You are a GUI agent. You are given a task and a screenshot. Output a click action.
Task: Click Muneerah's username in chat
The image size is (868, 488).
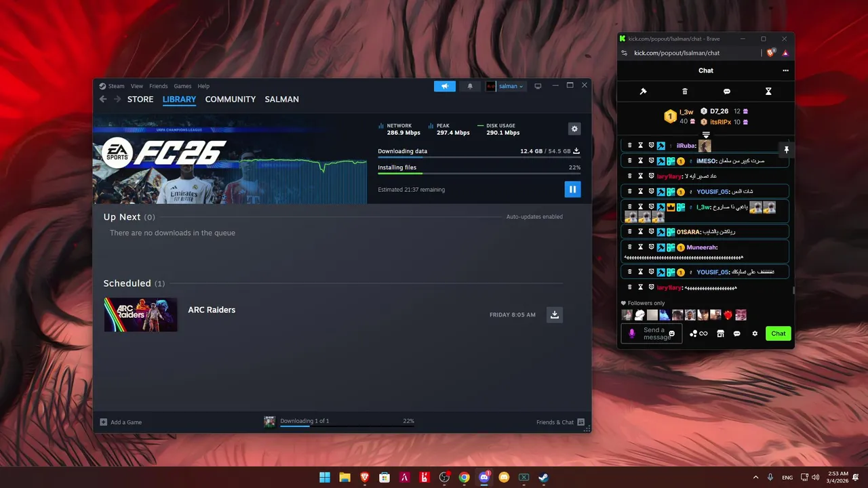[x=701, y=247]
